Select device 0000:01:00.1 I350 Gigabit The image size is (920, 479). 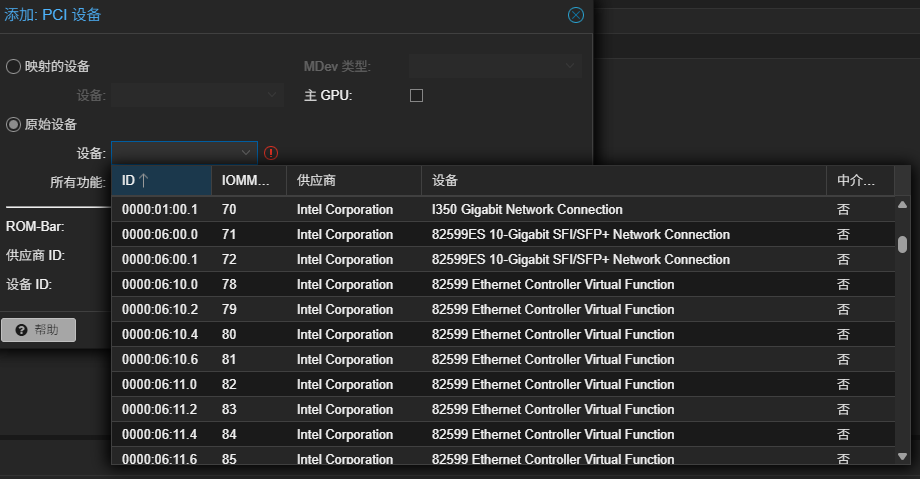500,210
